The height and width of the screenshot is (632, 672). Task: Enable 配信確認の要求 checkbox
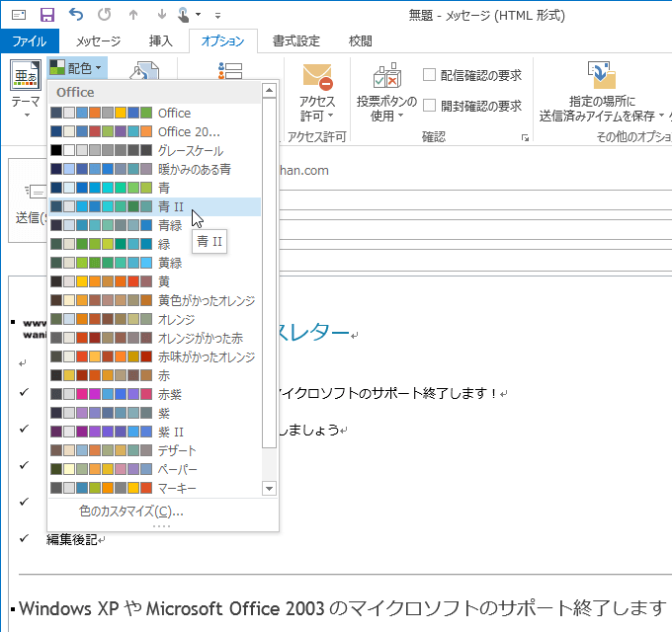[x=429, y=75]
